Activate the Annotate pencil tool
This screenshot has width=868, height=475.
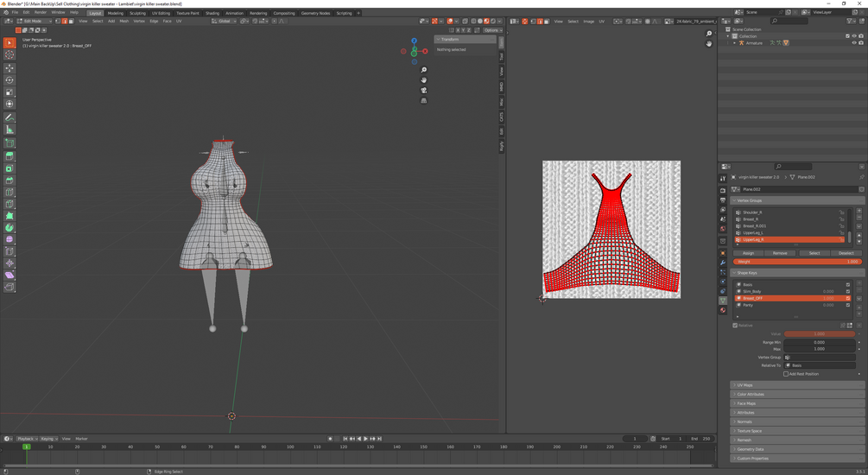point(10,117)
